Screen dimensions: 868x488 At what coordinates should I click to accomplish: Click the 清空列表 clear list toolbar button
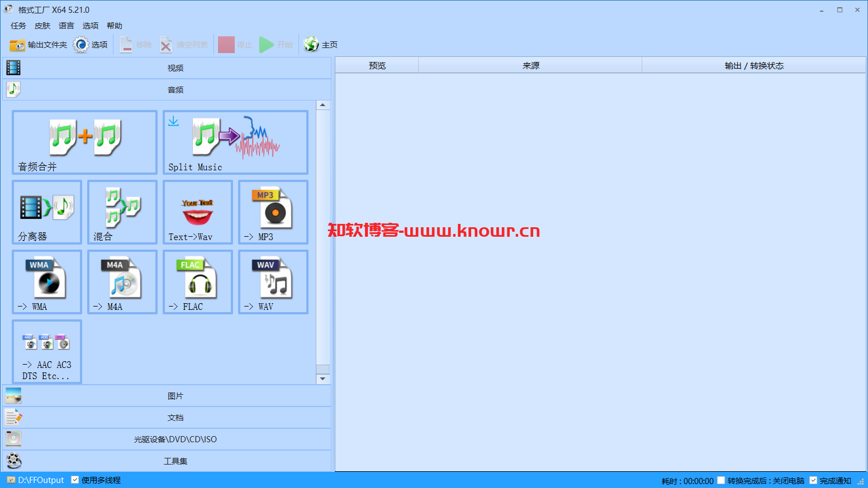[x=184, y=45]
